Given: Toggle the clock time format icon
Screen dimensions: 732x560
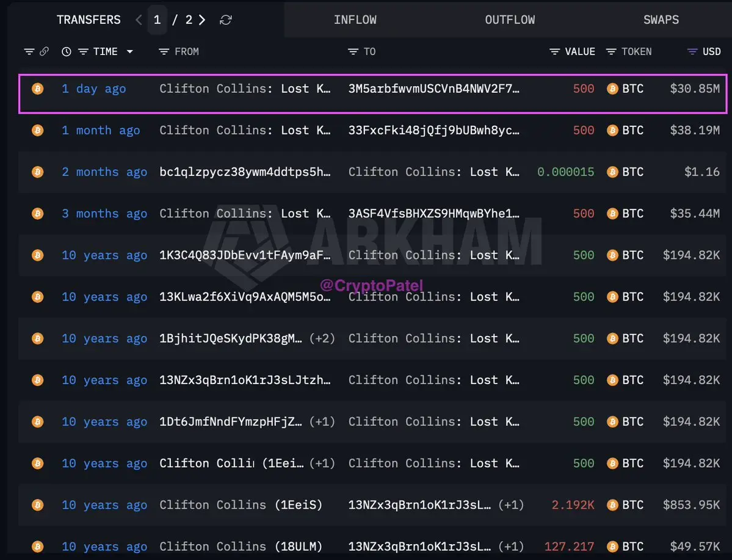Looking at the screenshot, I should click(67, 51).
